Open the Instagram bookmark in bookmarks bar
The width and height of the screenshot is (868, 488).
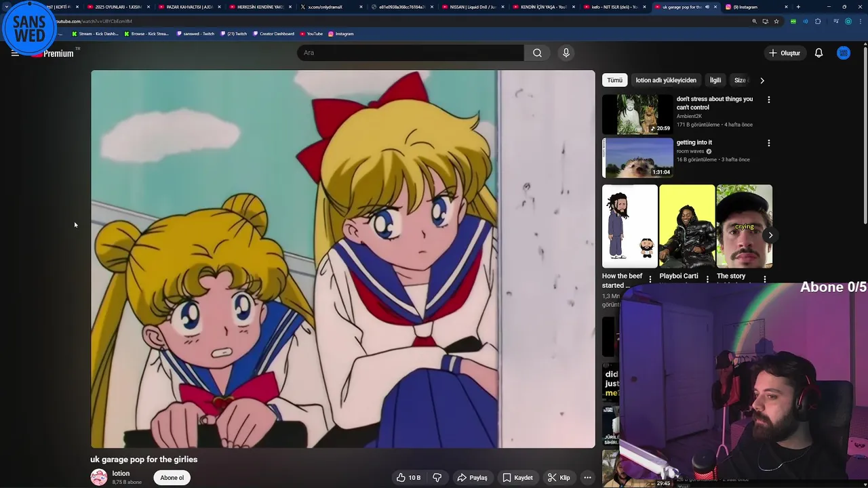[x=341, y=34]
